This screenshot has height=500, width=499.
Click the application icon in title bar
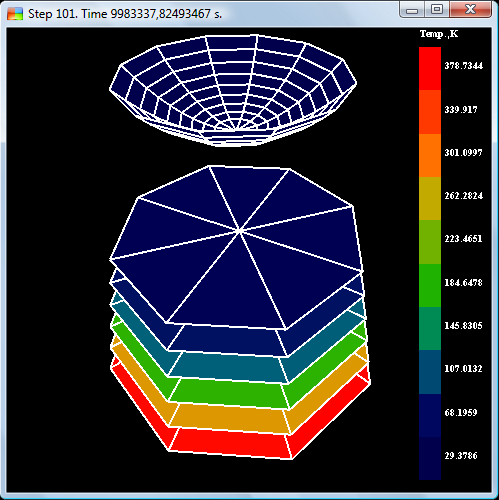click(15, 14)
